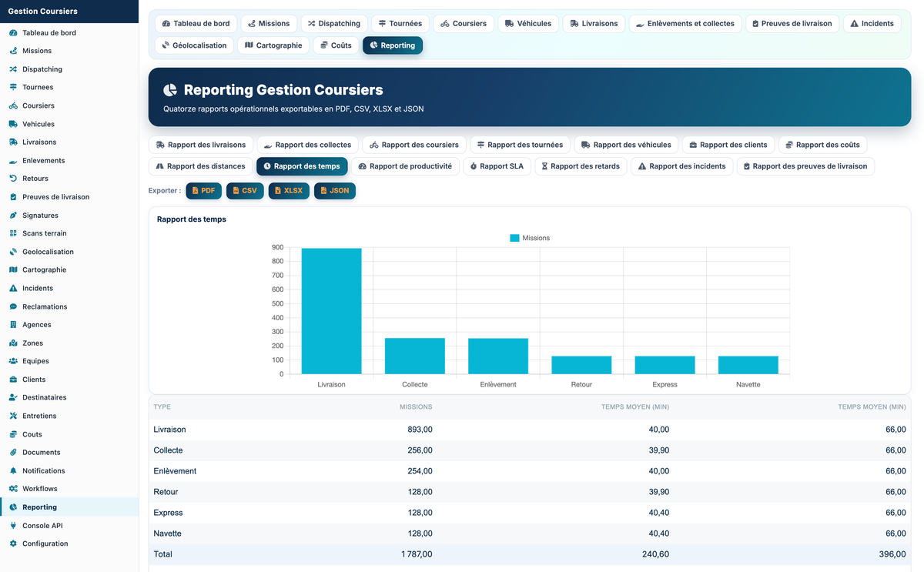Select the Reporting top tab
This screenshot has height=572, width=924.
[x=393, y=45]
